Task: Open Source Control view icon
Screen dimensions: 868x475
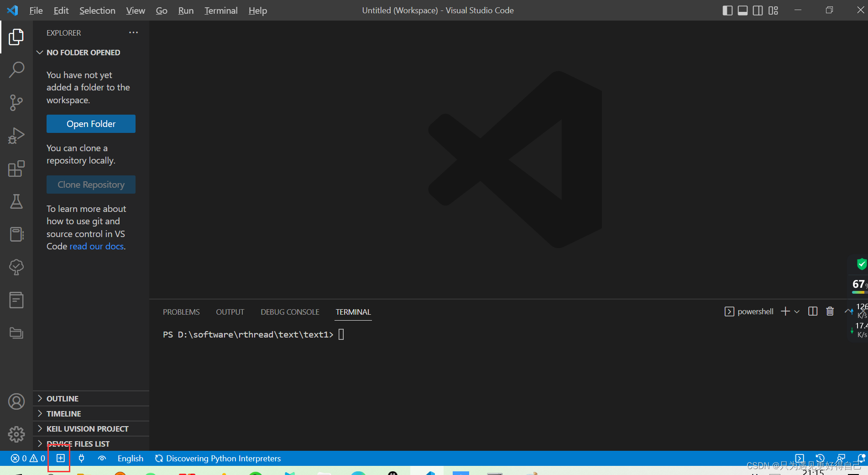Action: pyautogui.click(x=16, y=103)
